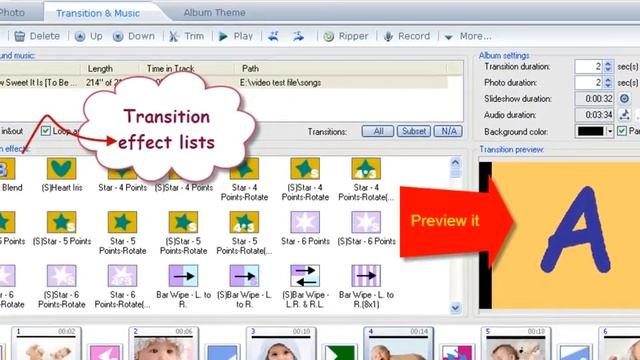Click the transition thumbnail between slides 2 and 3
640x360 pixels.
(222, 353)
